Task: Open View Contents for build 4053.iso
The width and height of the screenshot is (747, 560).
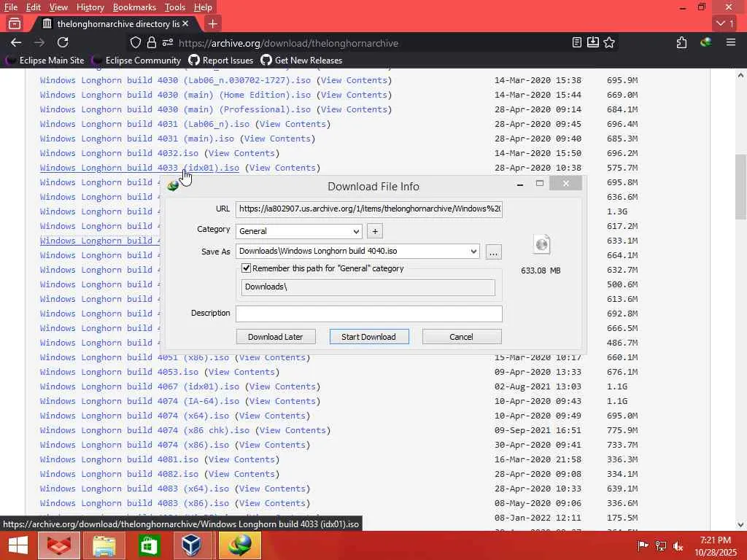Action: [241, 372]
